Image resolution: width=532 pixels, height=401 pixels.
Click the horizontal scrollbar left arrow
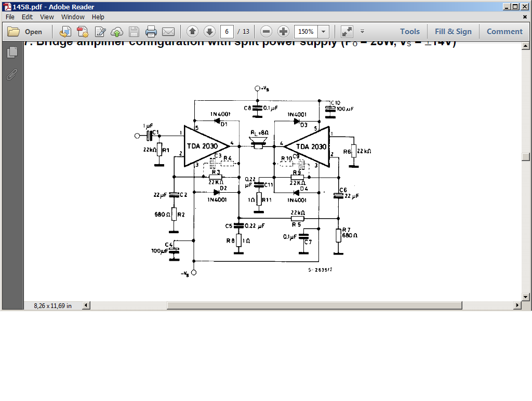pyautogui.click(x=86, y=305)
